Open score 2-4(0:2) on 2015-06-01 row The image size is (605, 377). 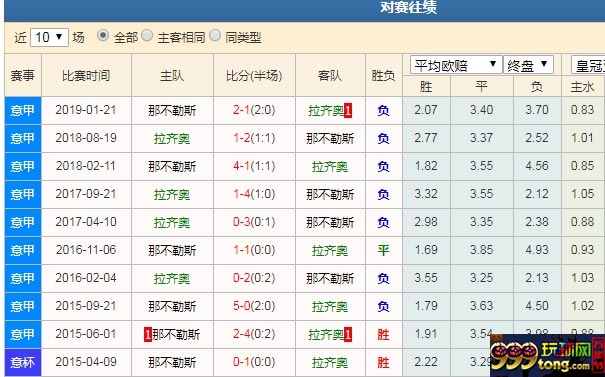point(254,334)
